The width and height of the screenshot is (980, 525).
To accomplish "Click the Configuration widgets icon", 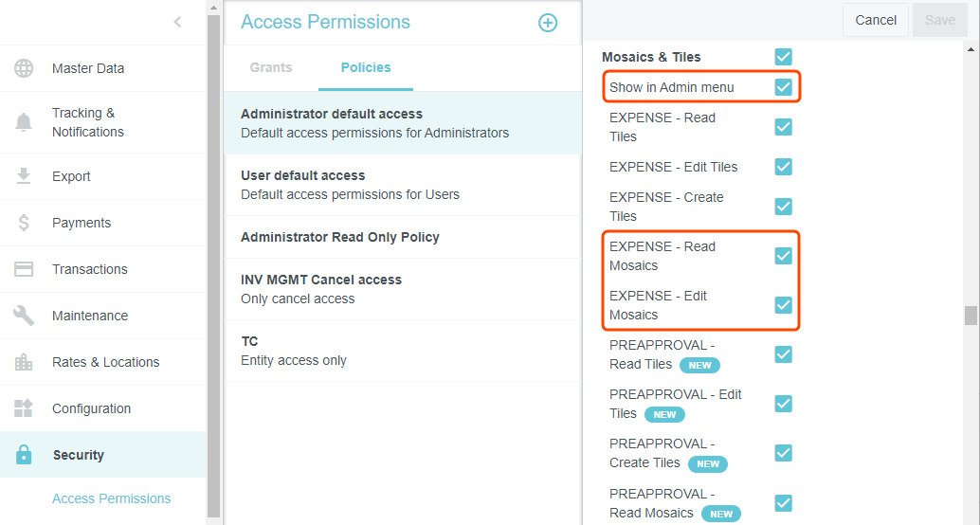I will click(24, 408).
